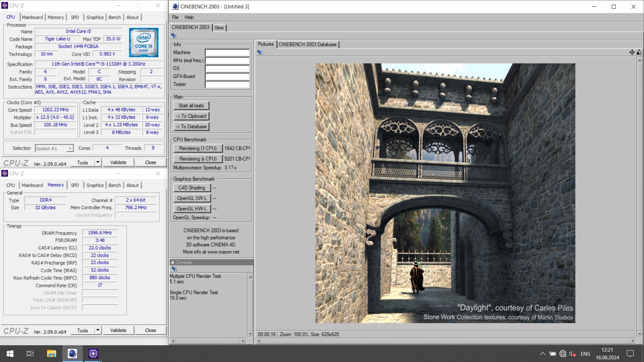This screenshot has height=362, width=644.
Task: Run C4D Shading graphics test
Action: pos(192,188)
